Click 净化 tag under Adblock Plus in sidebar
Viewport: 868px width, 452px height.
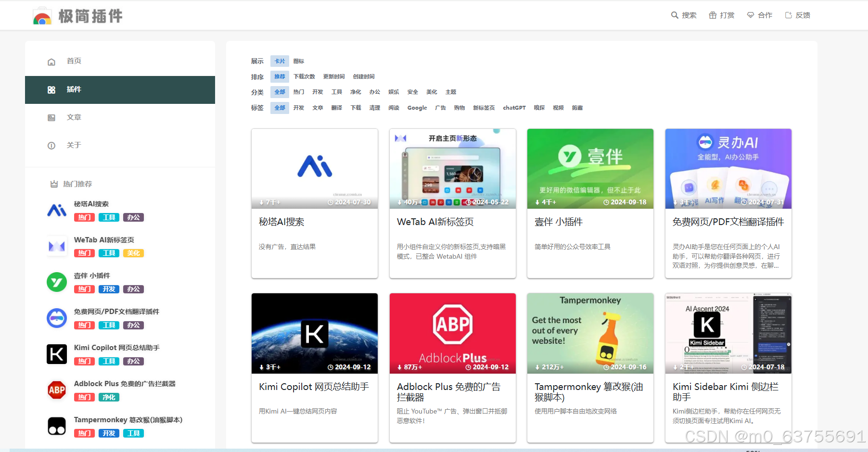coord(109,398)
